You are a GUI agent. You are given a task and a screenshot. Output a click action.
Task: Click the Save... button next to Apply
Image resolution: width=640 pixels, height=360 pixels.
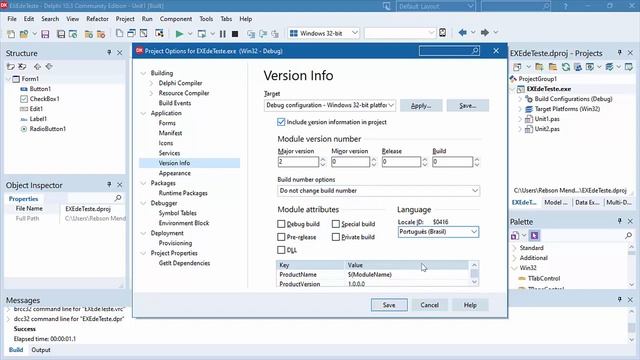(x=467, y=105)
